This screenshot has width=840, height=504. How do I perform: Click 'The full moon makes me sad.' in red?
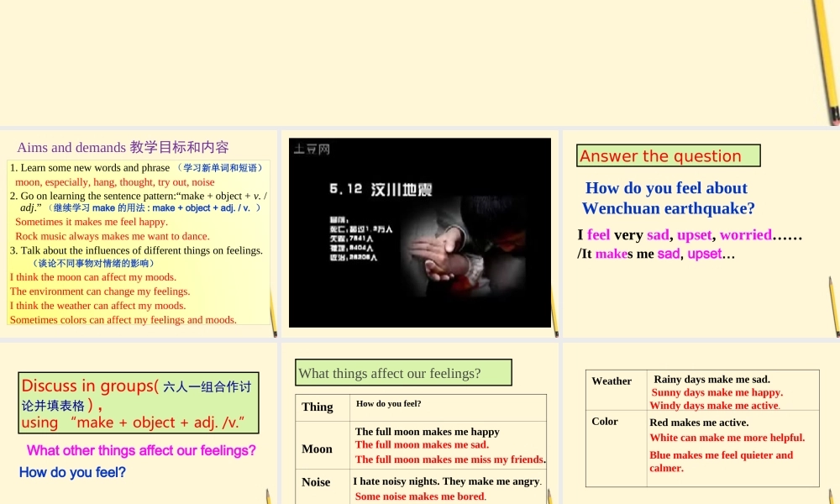pyautogui.click(x=422, y=444)
